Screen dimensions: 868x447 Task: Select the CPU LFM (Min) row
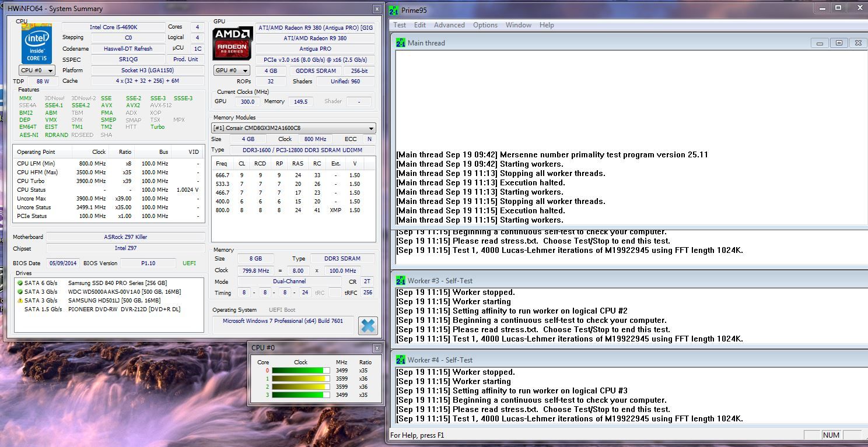point(108,164)
